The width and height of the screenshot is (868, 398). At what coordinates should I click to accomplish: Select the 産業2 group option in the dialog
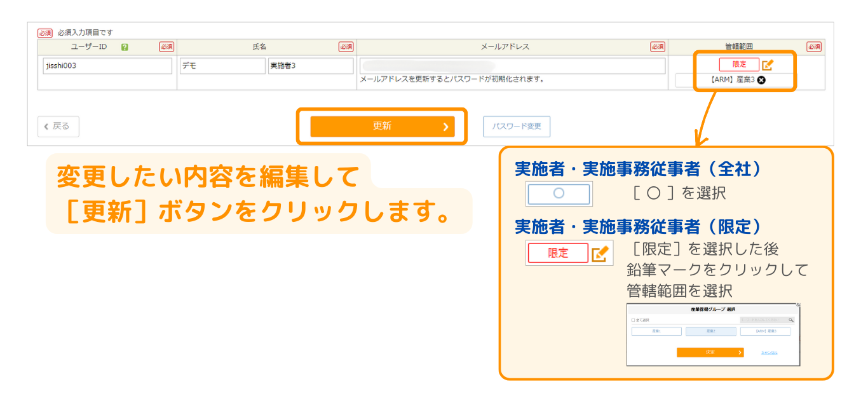[x=710, y=331]
